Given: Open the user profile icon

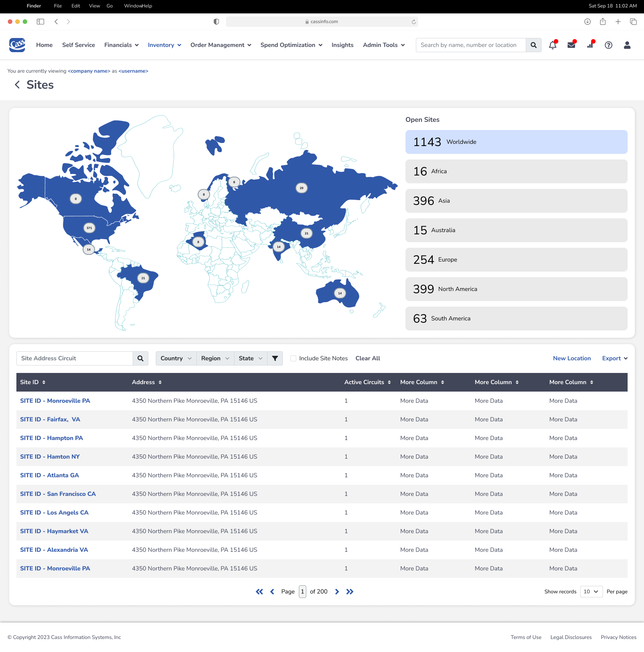Looking at the screenshot, I should pyautogui.click(x=627, y=45).
